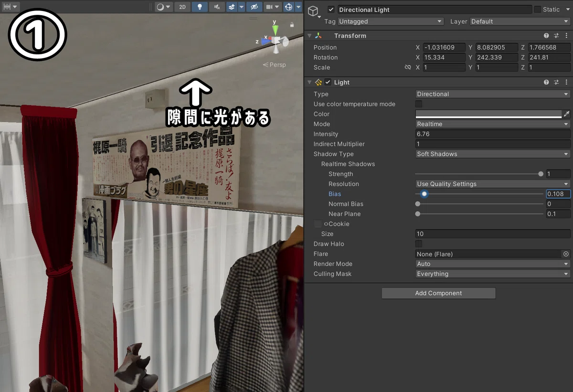This screenshot has height=392, width=573.
Task: Click the scene gizmo lock icon
Action: (x=292, y=24)
